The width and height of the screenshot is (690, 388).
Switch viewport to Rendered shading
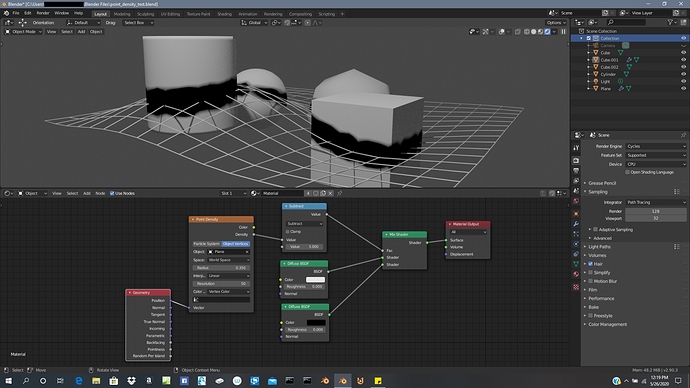pos(547,32)
